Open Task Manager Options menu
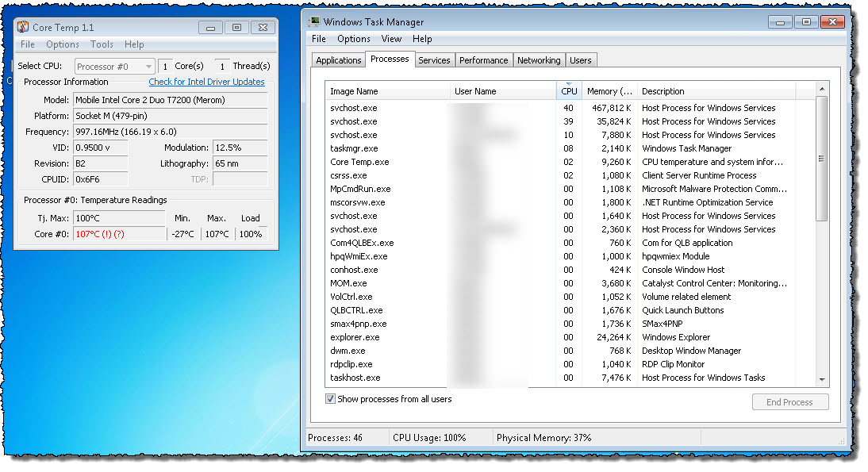The width and height of the screenshot is (868, 472). (x=354, y=39)
